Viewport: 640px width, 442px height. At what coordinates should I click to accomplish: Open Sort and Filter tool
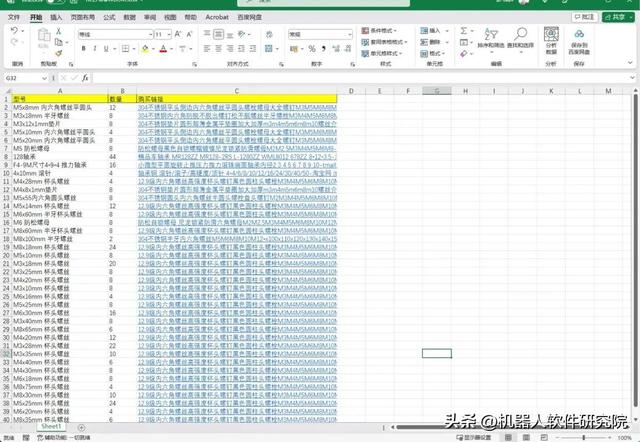tap(491, 39)
